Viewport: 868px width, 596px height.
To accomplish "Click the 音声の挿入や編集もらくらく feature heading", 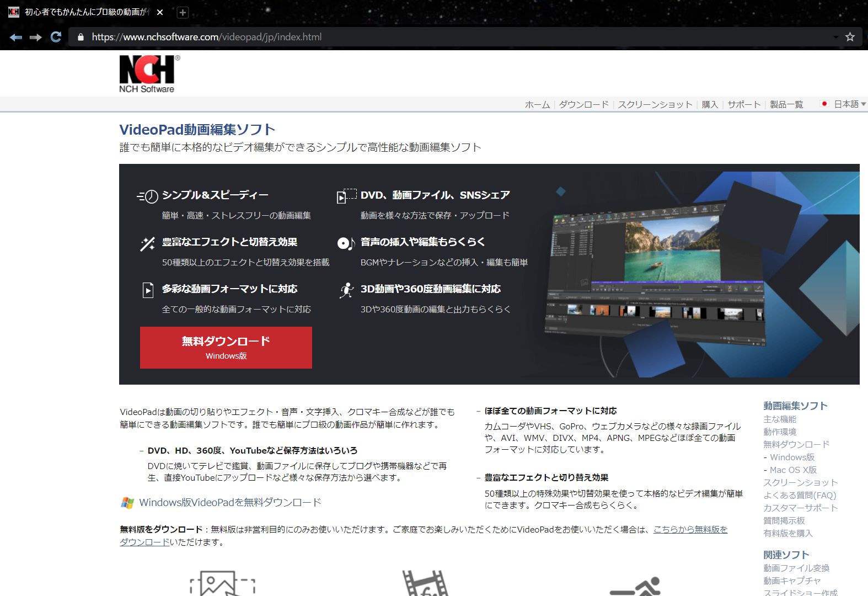I will tap(422, 242).
